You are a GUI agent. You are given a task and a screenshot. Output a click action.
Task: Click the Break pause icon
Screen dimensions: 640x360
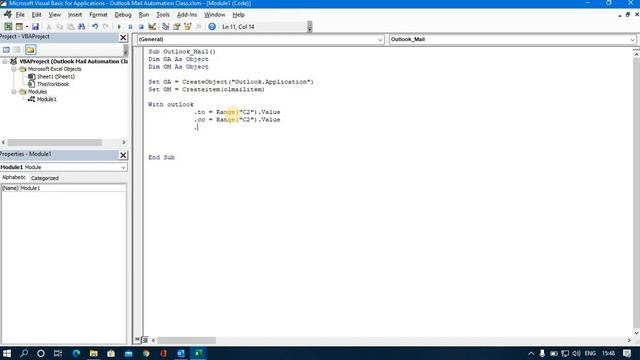point(130,27)
